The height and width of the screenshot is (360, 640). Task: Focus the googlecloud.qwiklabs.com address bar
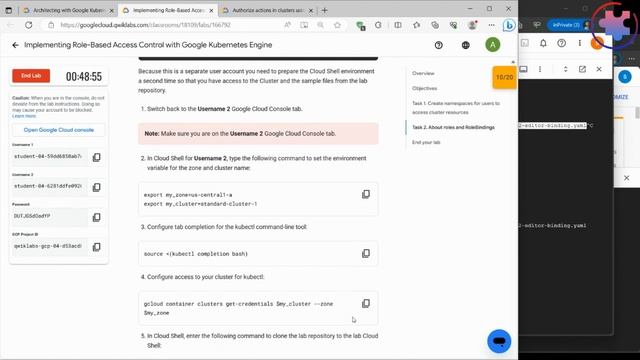163,25
